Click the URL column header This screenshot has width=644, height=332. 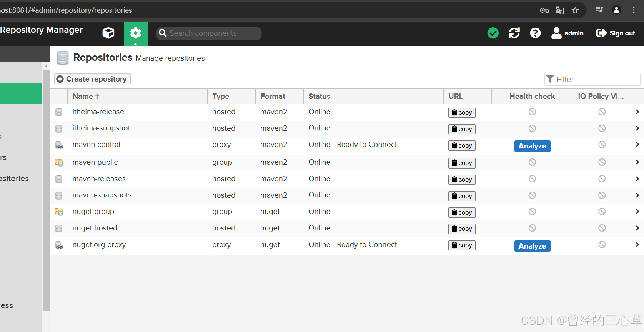[x=468, y=97]
